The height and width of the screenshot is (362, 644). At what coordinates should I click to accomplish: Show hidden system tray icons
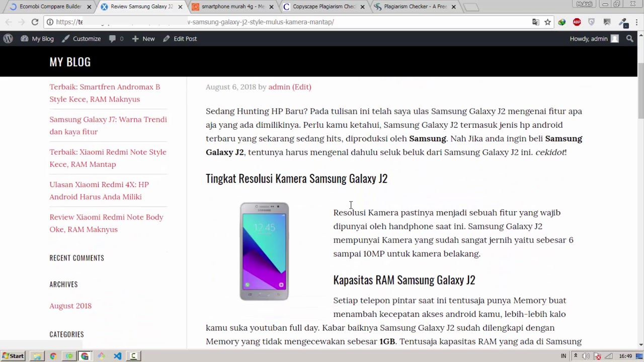click(576, 356)
